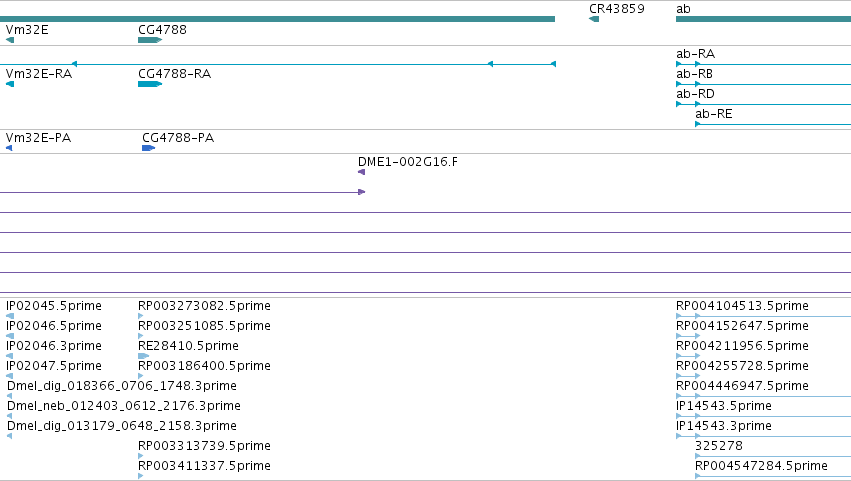The height and width of the screenshot is (481, 851).
Task: Select RP003251085.5prime feature
Action: click(x=204, y=326)
